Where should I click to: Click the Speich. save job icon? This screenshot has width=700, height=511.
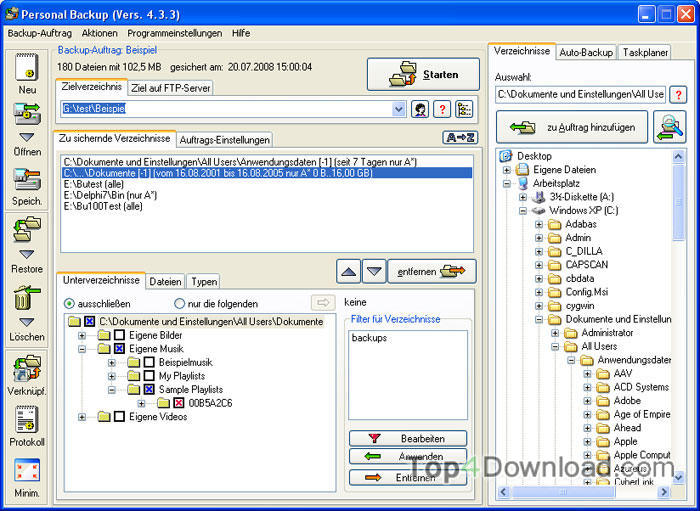27,179
